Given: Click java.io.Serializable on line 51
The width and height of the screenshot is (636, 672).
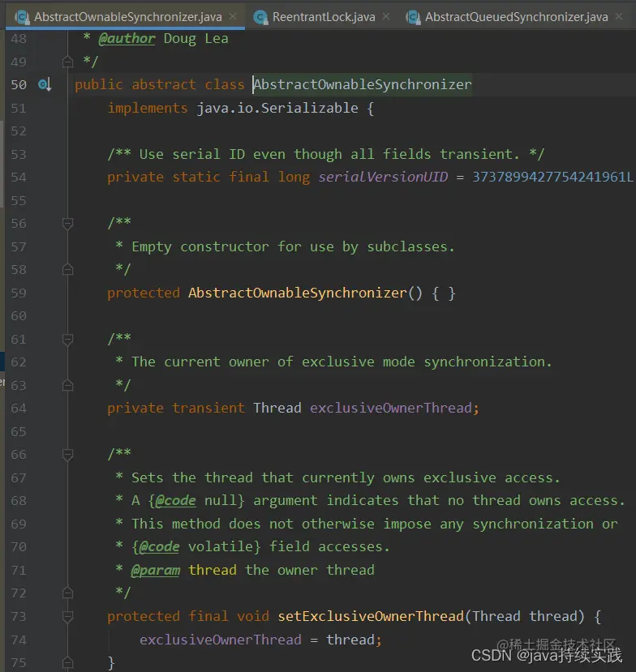Looking at the screenshot, I should point(277,108).
